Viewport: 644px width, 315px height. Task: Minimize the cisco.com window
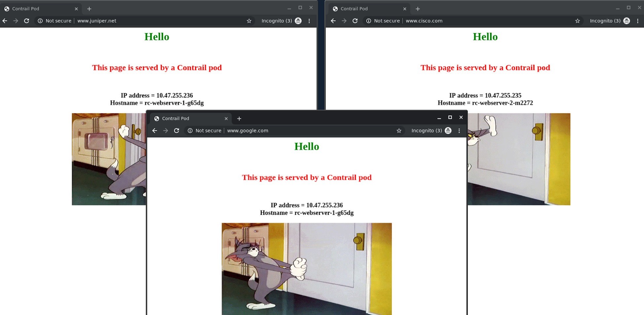[x=618, y=8]
